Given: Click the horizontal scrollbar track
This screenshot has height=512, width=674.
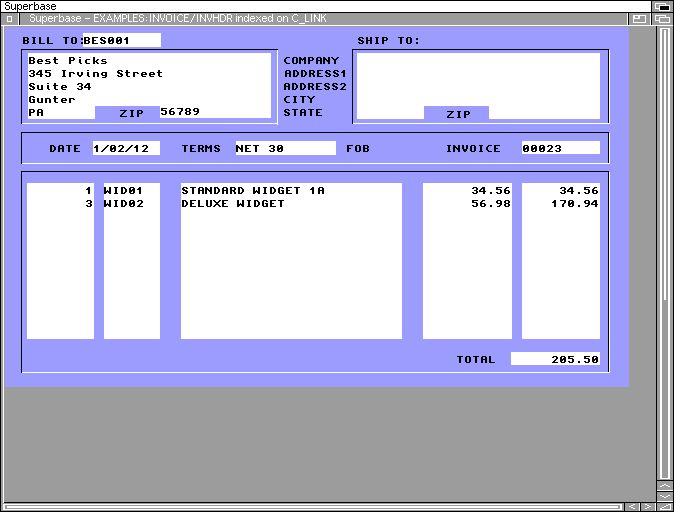Looking at the screenshot, I should tap(312, 507).
